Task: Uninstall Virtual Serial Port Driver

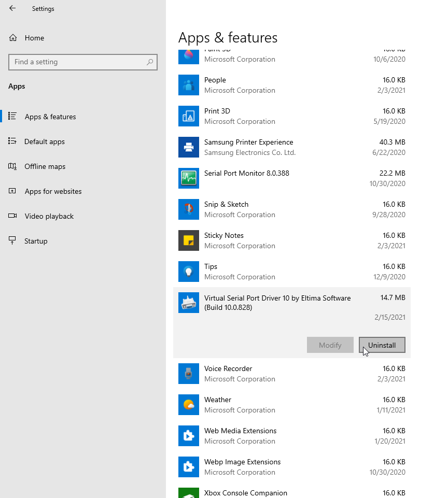Action: [382, 345]
